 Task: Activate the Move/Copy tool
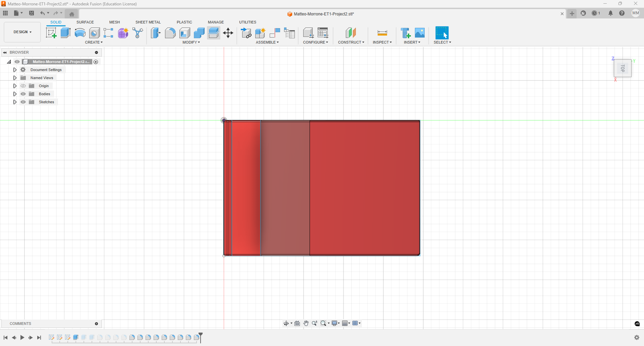click(228, 33)
